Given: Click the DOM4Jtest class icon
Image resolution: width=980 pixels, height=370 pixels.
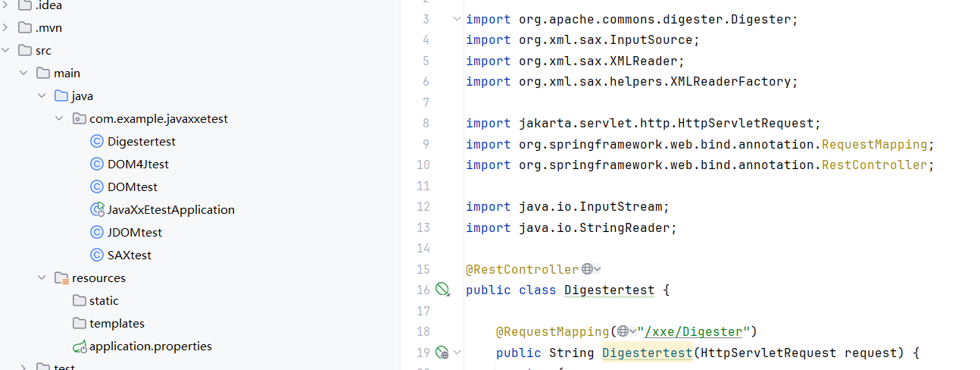Looking at the screenshot, I should (x=96, y=164).
